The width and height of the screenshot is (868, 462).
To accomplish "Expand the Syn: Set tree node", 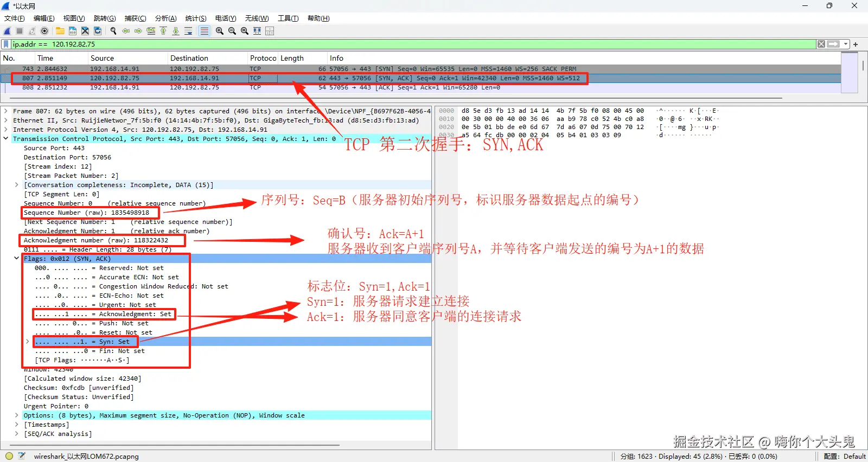I will 28,342.
